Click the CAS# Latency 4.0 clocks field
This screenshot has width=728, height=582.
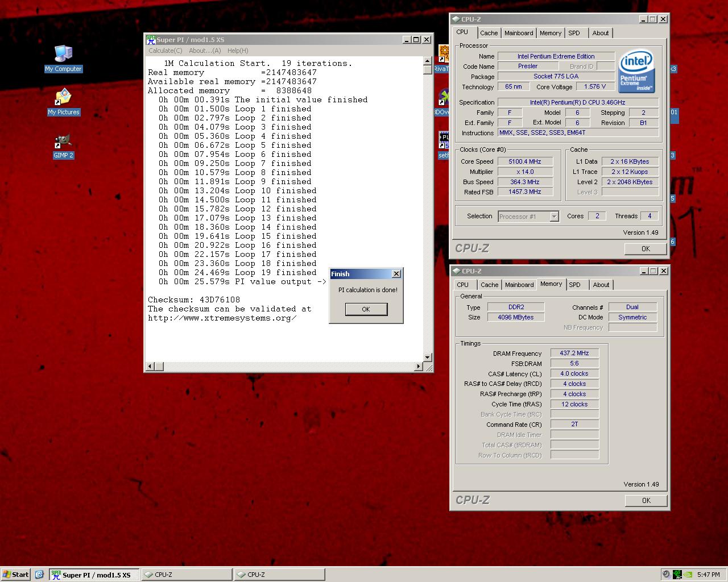pyautogui.click(x=574, y=373)
